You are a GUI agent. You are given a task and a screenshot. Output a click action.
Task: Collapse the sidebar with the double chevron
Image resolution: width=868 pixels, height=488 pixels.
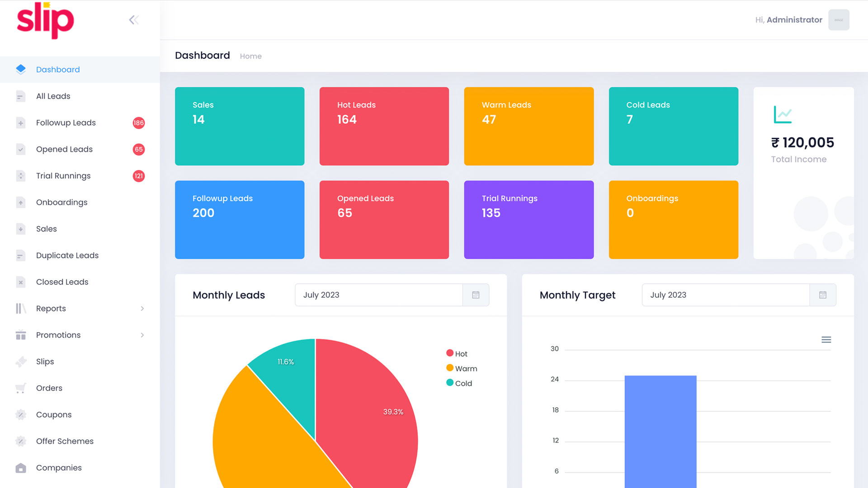[134, 20]
